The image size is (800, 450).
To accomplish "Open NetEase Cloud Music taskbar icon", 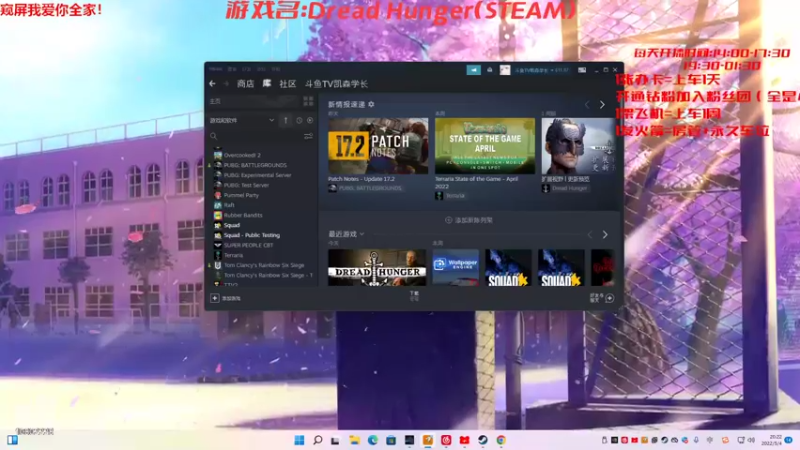I will click(x=446, y=440).
